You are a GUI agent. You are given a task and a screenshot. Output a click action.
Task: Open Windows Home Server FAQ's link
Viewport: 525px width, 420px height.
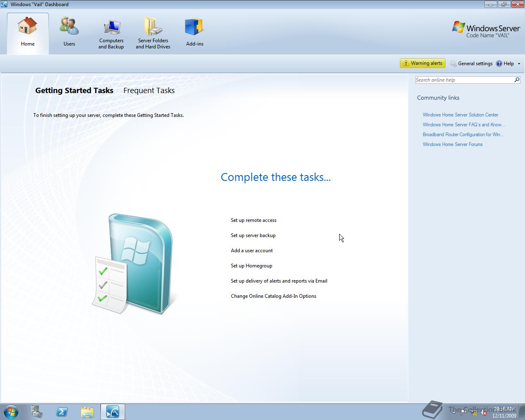(x=464, y=125)
